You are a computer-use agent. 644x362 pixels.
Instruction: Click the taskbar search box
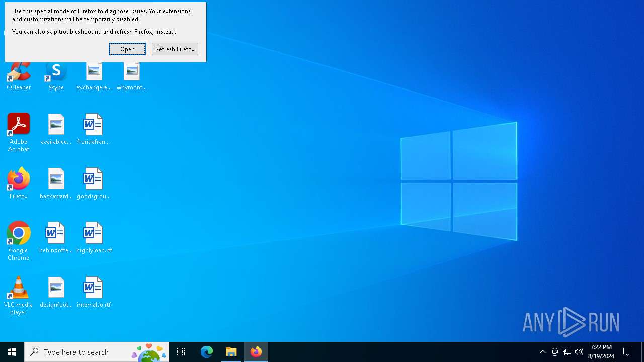[97, 352]
